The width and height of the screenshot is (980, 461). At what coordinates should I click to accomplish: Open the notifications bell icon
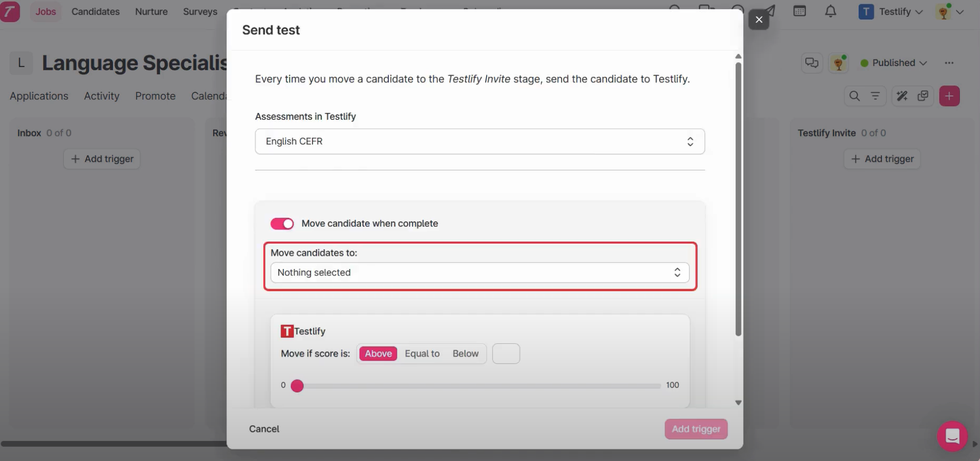point(831,11)
